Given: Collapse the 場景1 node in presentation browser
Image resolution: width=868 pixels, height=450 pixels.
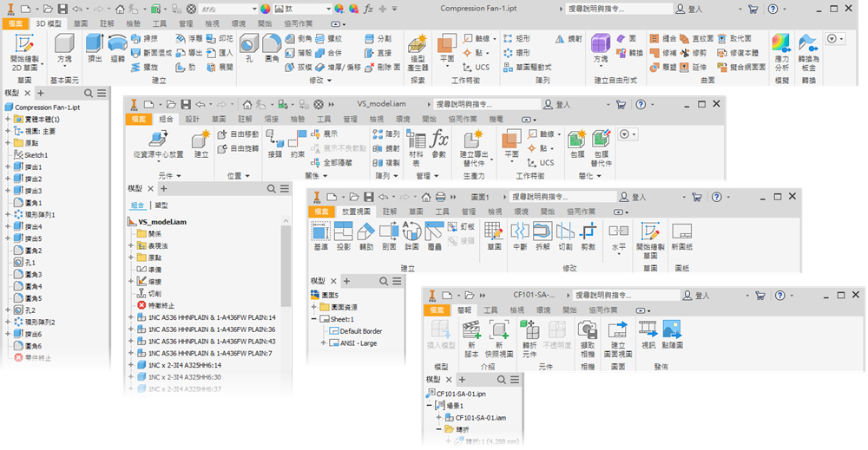Looking at the screenshot, I should coord(429,406).
